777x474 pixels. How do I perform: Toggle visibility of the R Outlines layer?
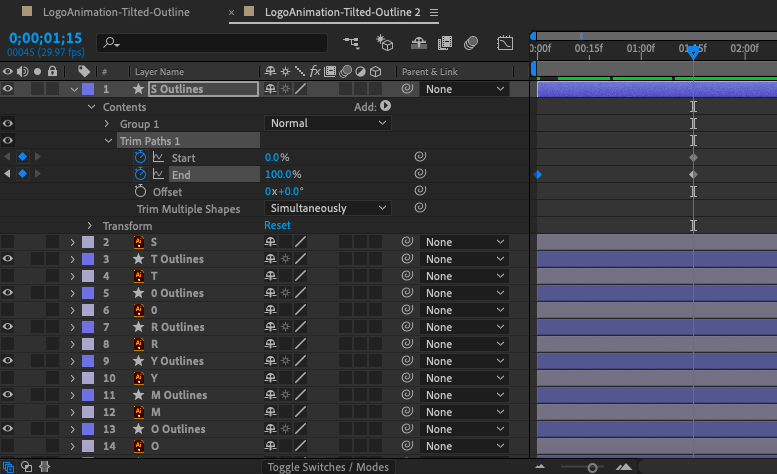(8, 327)
